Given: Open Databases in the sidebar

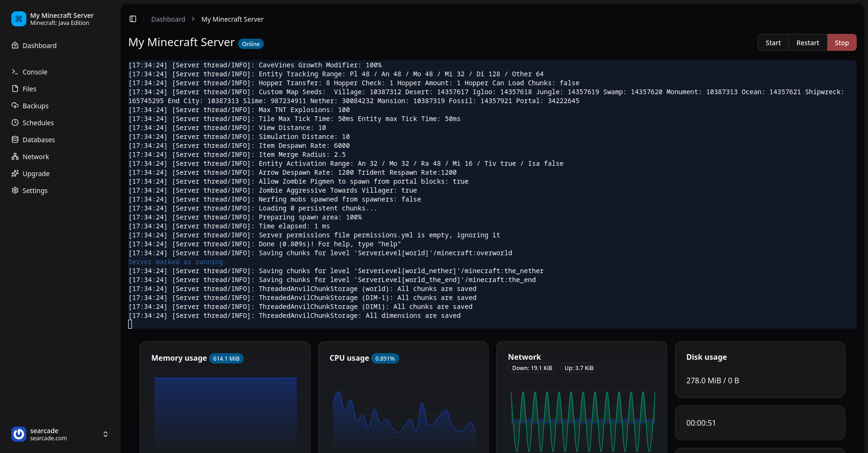Looking at the screenshot, I should click(60, 139).
